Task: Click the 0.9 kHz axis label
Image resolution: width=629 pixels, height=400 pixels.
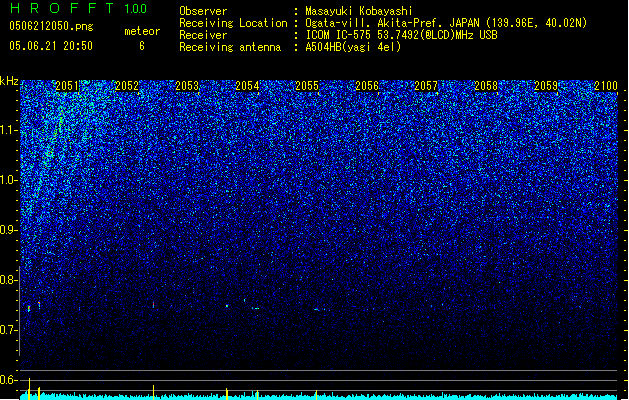Action: 8,230
